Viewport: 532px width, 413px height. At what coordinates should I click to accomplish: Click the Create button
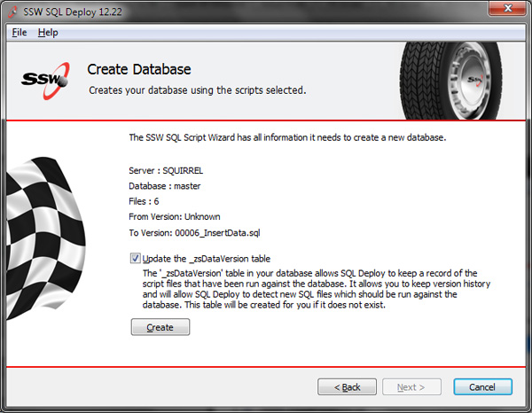(x=160, y=327)
